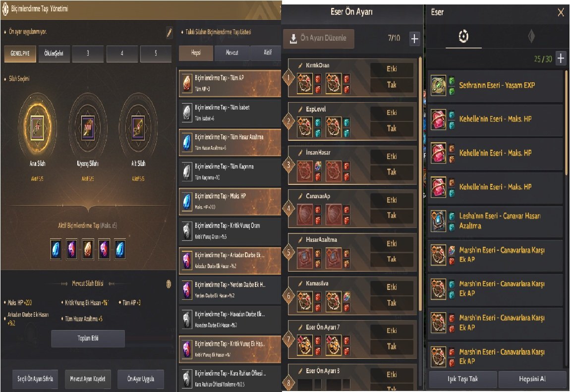
Task: Click the Ön Ayar Uygula button
Action: [x=141, y=379]
